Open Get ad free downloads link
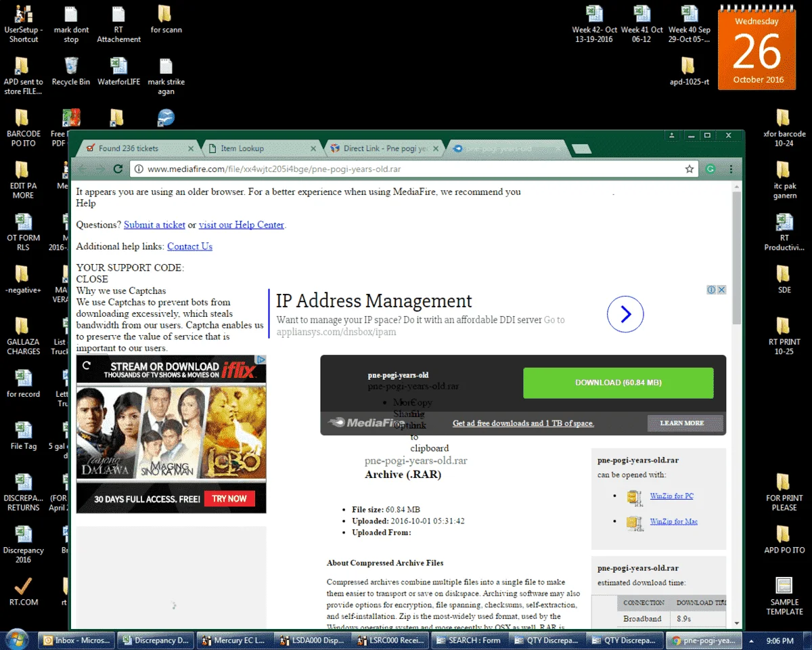 [x=523, y=423]
